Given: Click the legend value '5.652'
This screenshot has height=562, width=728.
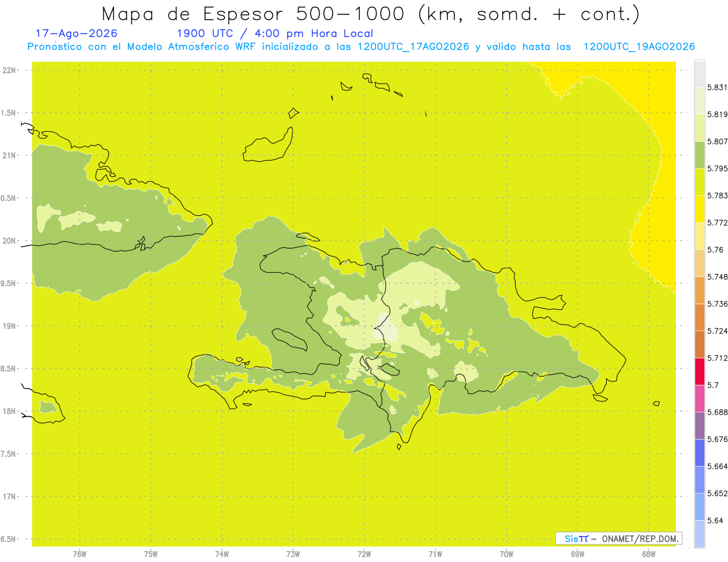Looking at the screenshot, I should [718, 493].
